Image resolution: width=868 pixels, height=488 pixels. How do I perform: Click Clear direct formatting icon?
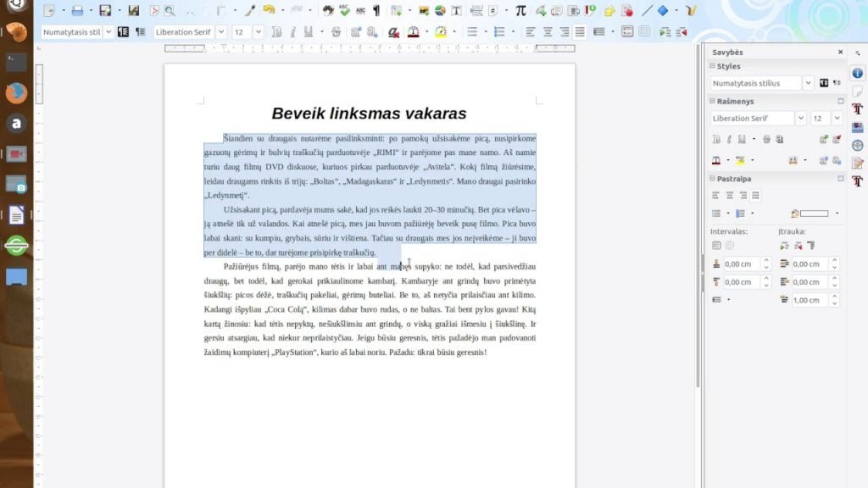tap(393, 32)
